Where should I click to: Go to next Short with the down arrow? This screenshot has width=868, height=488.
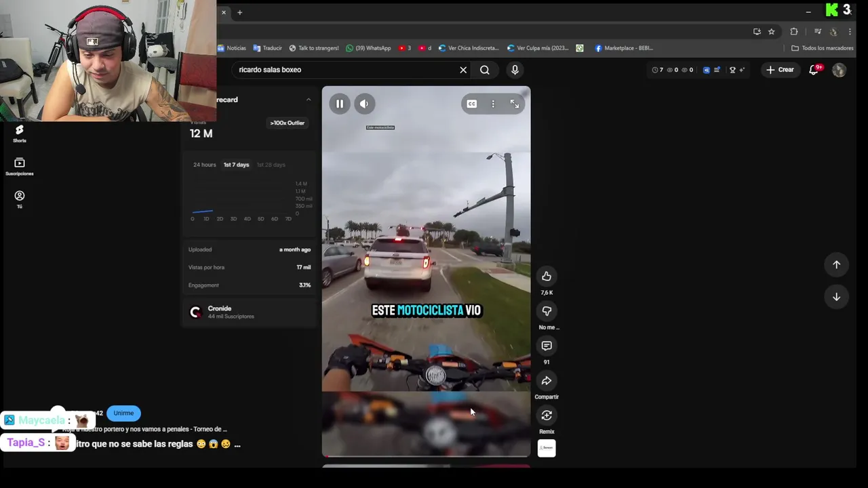point(836,297)
